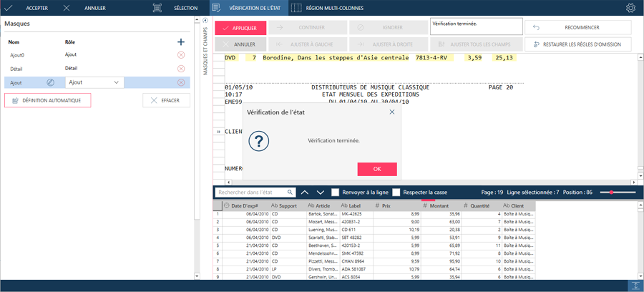Click OK in the verification dialog

coord(377,169)
